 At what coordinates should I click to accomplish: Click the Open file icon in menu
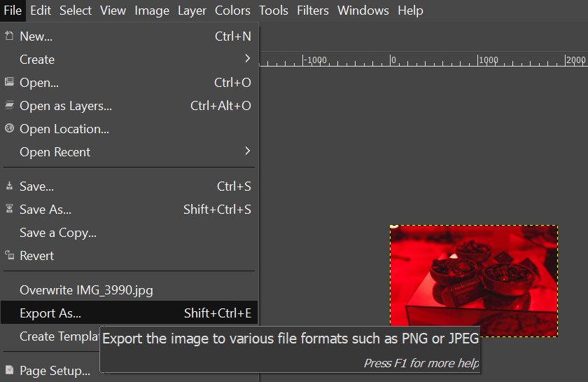point(9,83)
